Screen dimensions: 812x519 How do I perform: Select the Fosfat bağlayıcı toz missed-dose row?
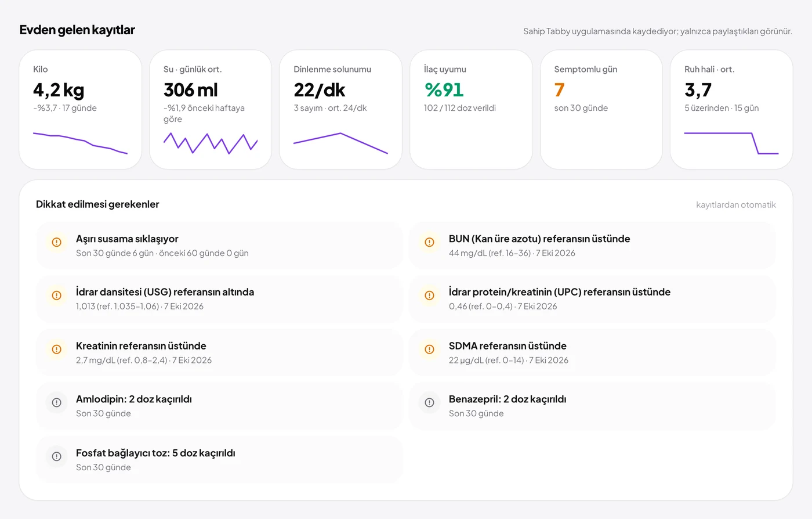point(219,460)
